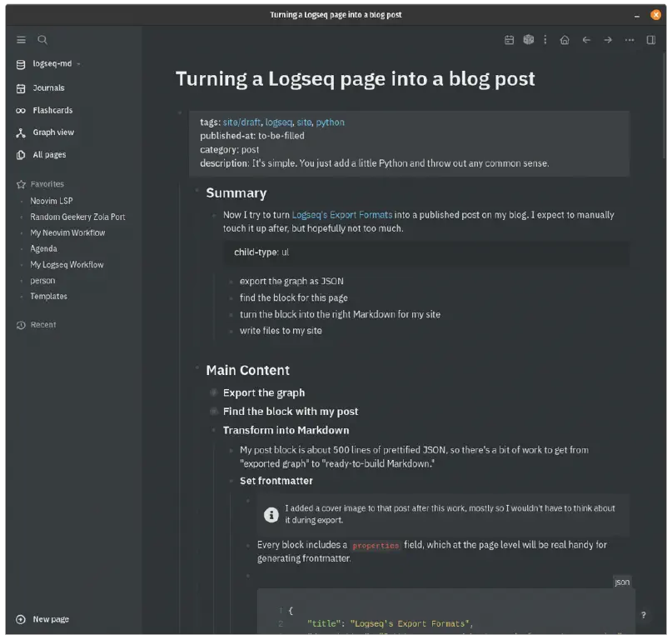The width and height of the screenshot is (672, 640).
Task: Collapse the Set frontmatter bullet
Action: 231,481
